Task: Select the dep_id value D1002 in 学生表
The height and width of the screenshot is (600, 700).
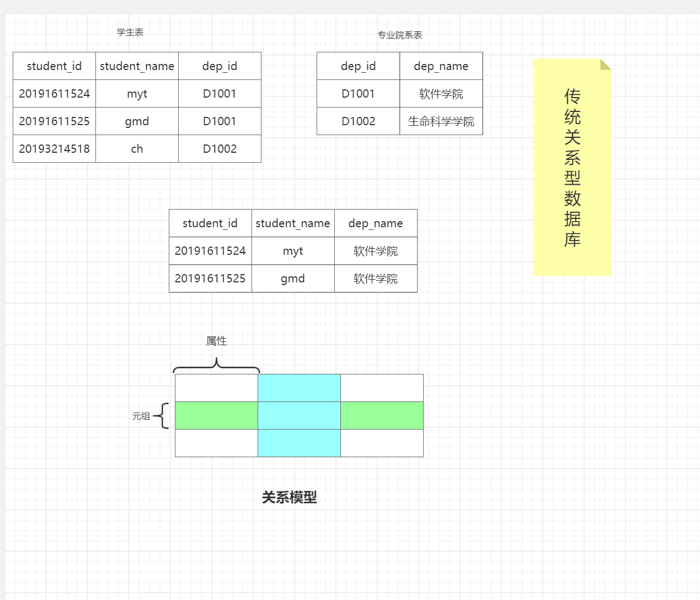Action: click(x=220, y=148)
